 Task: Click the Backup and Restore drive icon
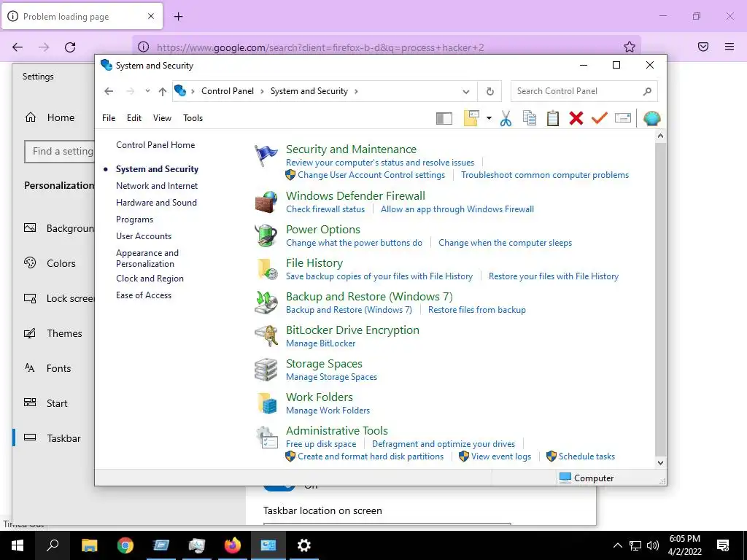pos(266,303)
